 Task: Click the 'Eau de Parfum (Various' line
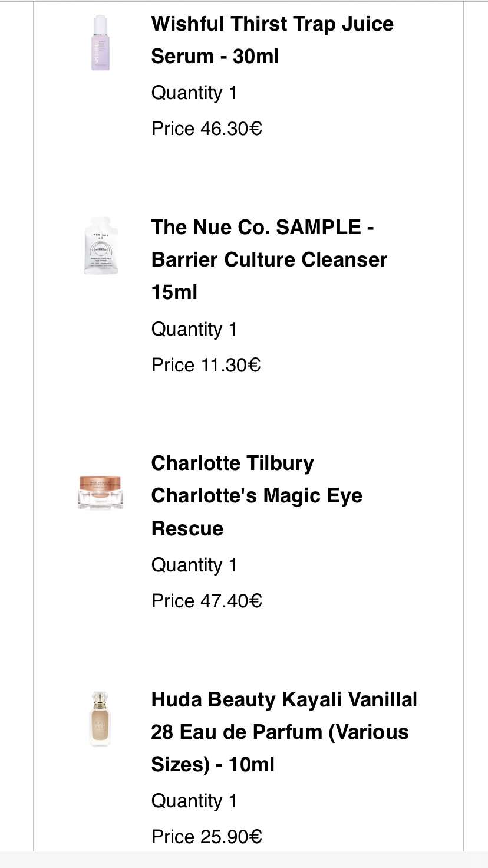click(x=280, y=732)
